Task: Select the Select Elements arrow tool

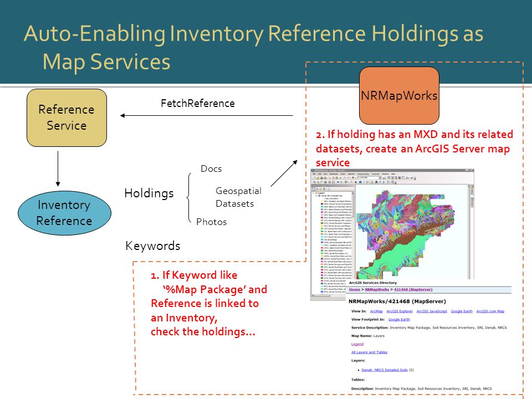Action: click(356, 182)
